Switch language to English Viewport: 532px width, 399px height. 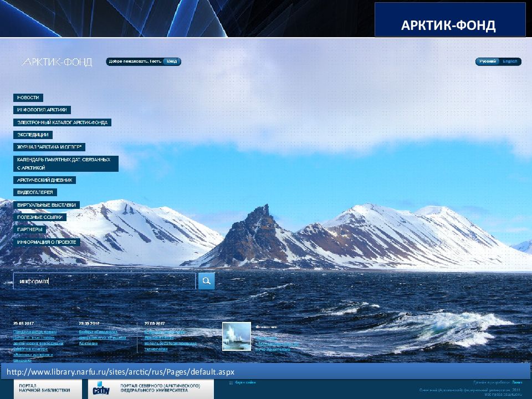510,62
